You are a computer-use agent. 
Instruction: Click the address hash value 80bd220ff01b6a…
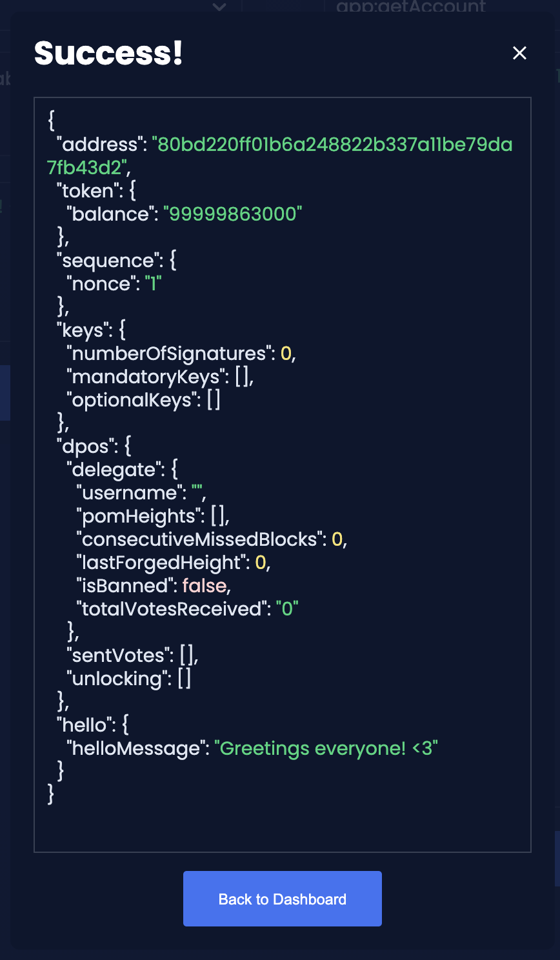pos(280,155)
